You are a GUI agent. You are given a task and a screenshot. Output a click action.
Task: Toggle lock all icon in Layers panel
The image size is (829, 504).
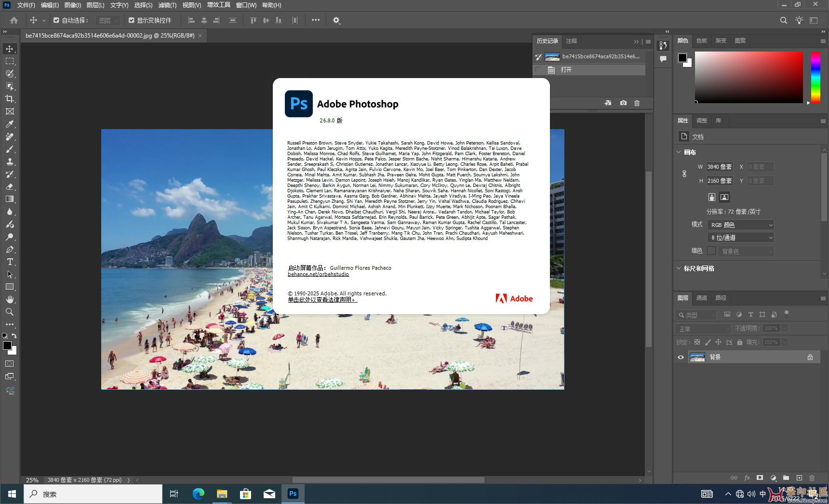point(739,342)
